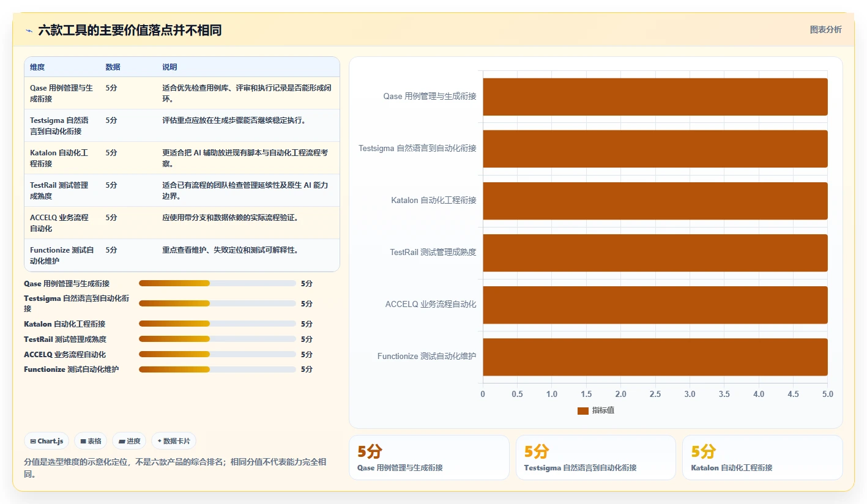Click the Qase chart bar
This screenshot has height=504, width=867.
[x=655, y=97]
